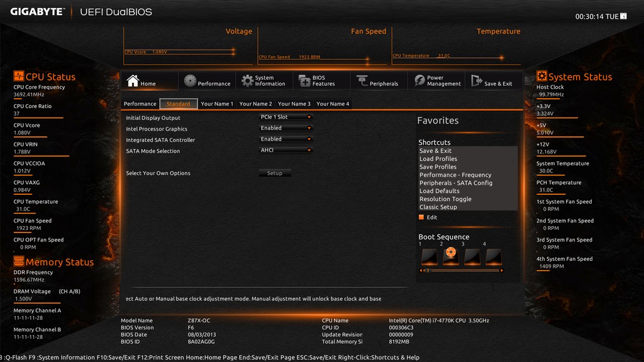Viewport: 644px width, 362px height.
Task: Toggle the orange Edit checkbox
Action: (x=421, y=217)
